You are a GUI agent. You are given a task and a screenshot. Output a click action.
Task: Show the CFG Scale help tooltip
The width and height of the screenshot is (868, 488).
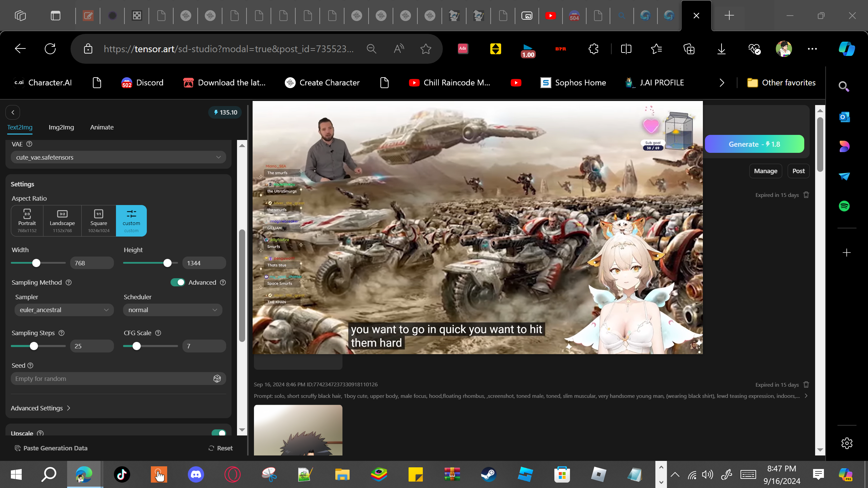158,333
